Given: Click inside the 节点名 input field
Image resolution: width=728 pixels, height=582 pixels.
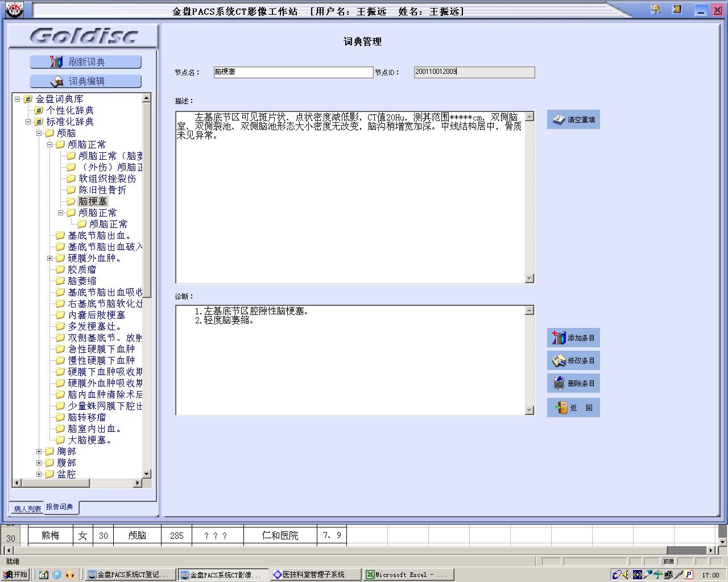Looking at the screenshot, I should (x=293, y=72).
